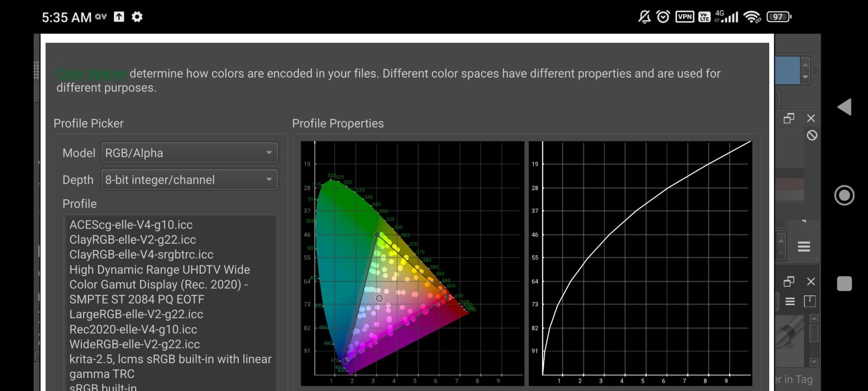
Task: Open the Color Spaces help link
Action: tap(91, 73)
